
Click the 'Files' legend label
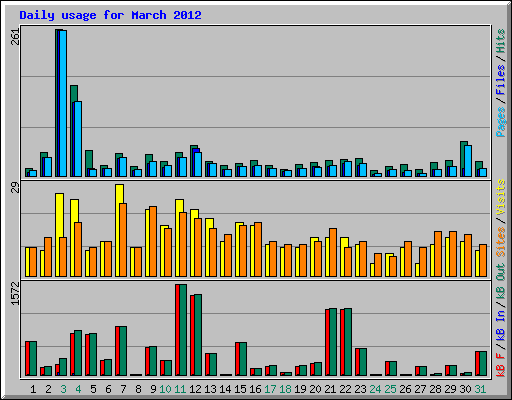(x=500, y=80)
